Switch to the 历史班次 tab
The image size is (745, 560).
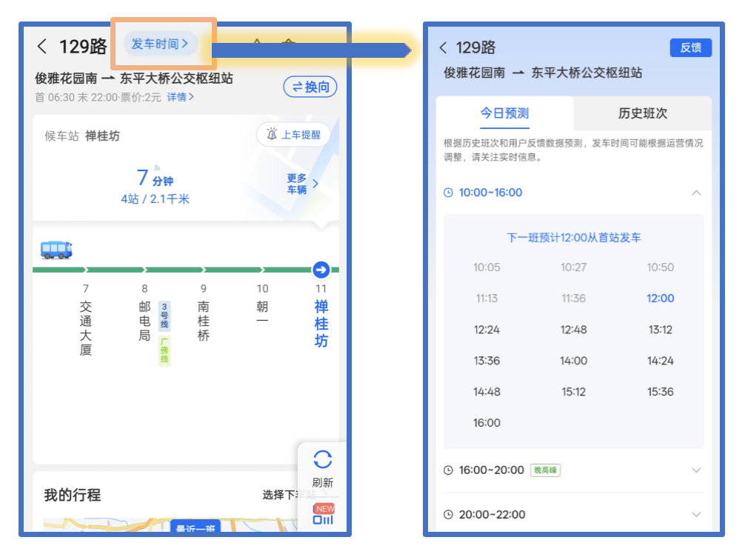642,113
